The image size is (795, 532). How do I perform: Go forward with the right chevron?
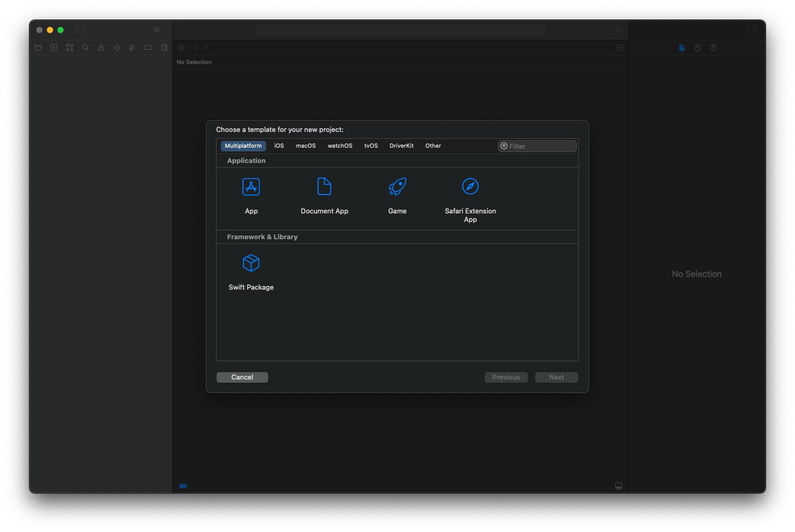pyautogui.click(x=206, y=48)
